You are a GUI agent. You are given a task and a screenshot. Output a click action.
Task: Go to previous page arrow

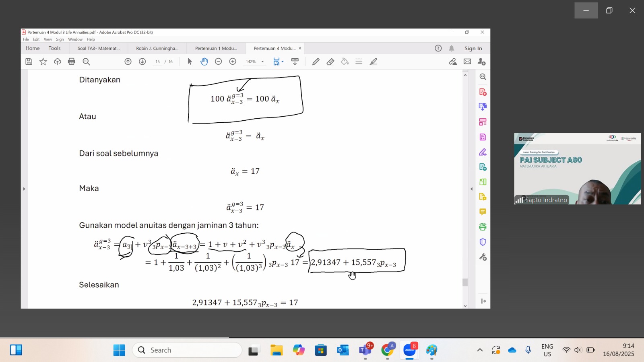[x=128, y=62]
